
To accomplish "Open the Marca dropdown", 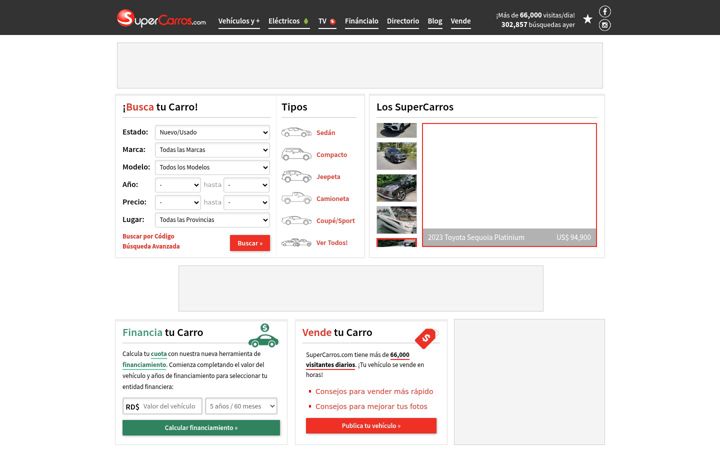I will click(x=212, y=150).
